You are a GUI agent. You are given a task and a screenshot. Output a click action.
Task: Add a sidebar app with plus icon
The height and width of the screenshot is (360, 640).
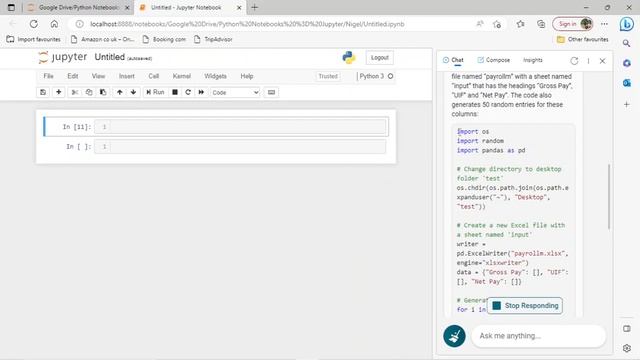[627, 104]
